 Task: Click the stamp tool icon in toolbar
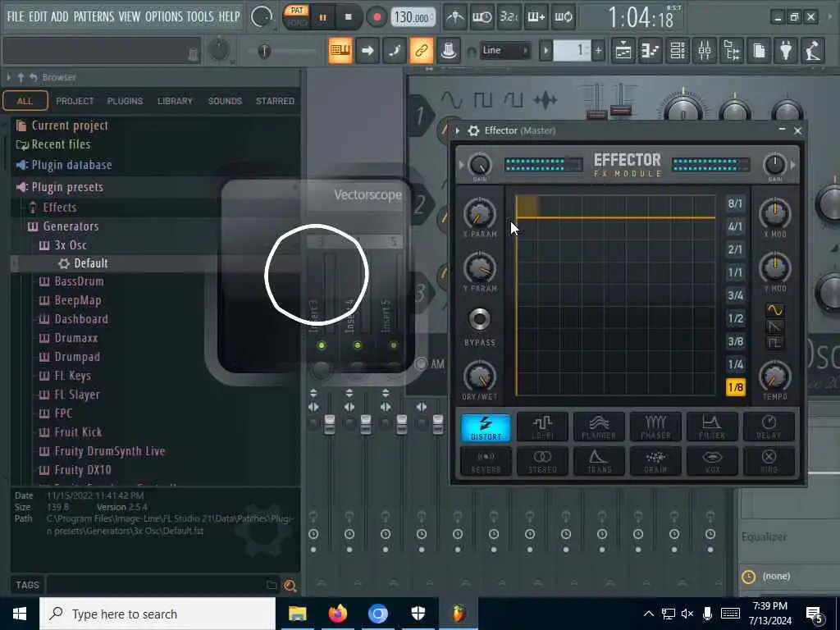(x=449, y=51)
